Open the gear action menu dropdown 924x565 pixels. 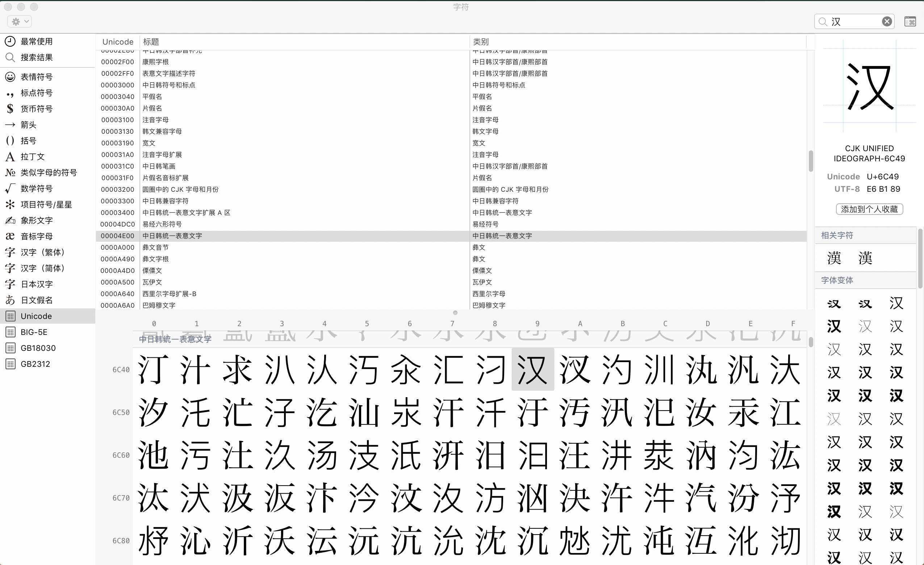pos(20,21)
